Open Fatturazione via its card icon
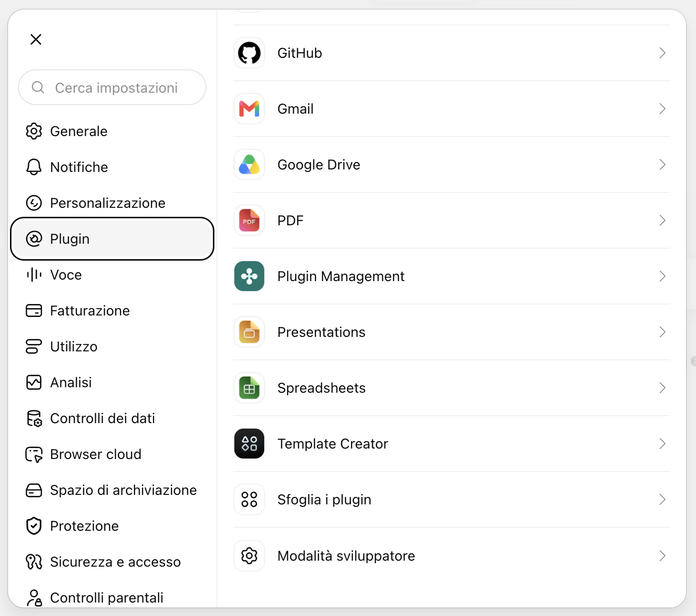The height and width of the screenshot is (616, 696). (34, 310)
